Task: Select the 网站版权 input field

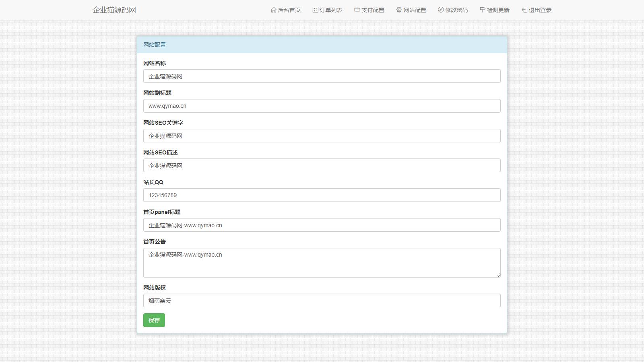Action: coord(322,301)
